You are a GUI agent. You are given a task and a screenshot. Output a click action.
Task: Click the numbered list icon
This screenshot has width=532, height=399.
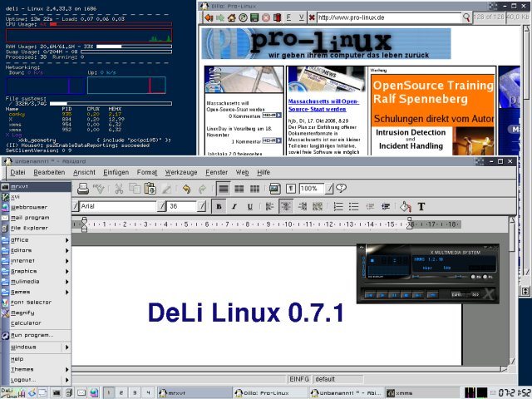click(338, 207)
